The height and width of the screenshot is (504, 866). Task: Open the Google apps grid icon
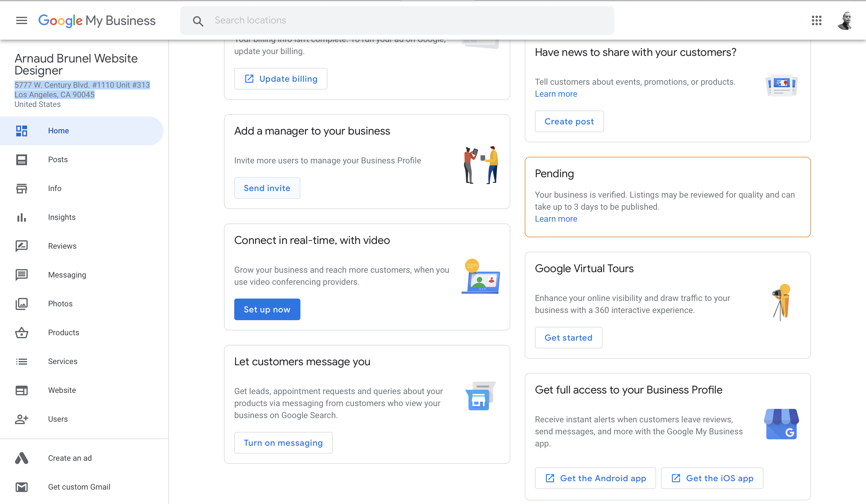pyautogui.click(x=816, y=21)
